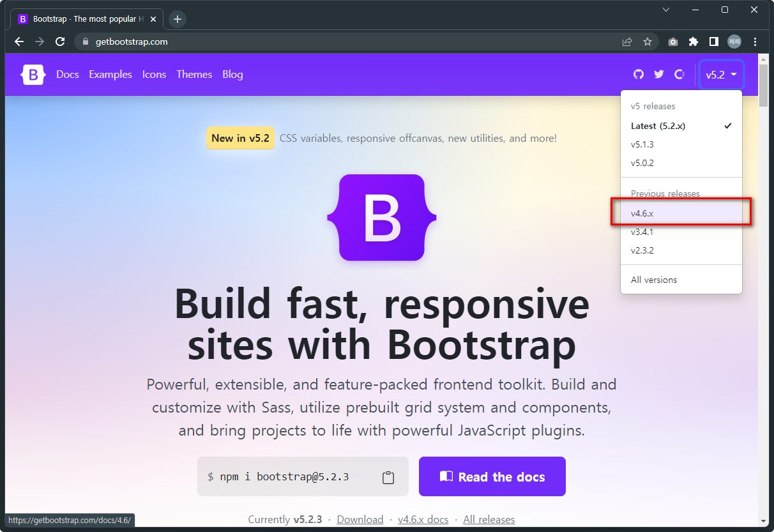774x532 pixels.
Task: Select the Bootstrap browser tab
Action: coord(86,19)
